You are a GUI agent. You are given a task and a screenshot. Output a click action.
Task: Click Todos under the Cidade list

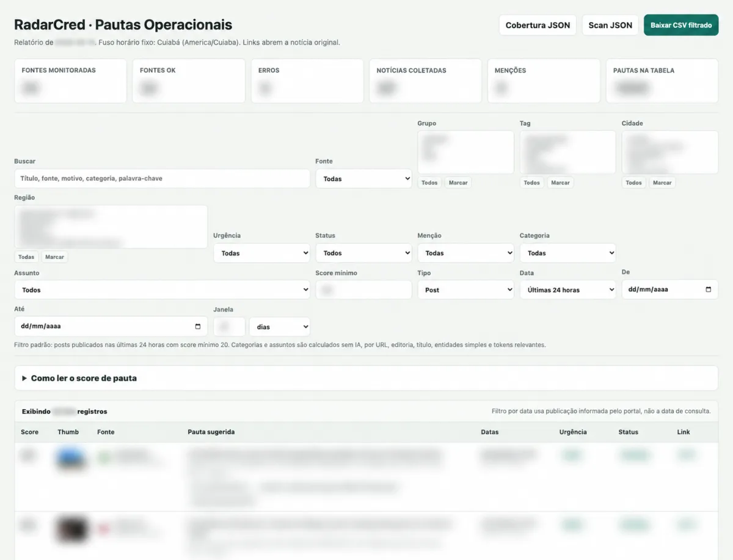click(633, 183)
